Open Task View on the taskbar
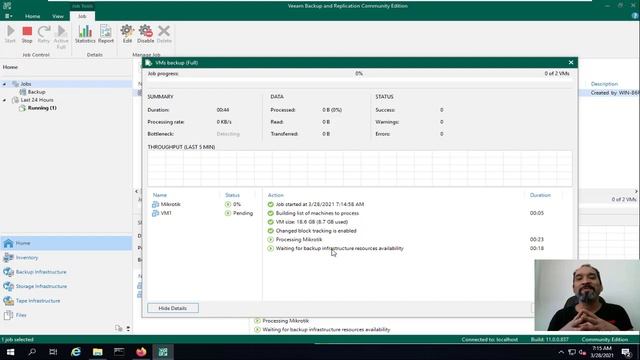Viewport: 640px width, 360px height. (x=53, y=352)
